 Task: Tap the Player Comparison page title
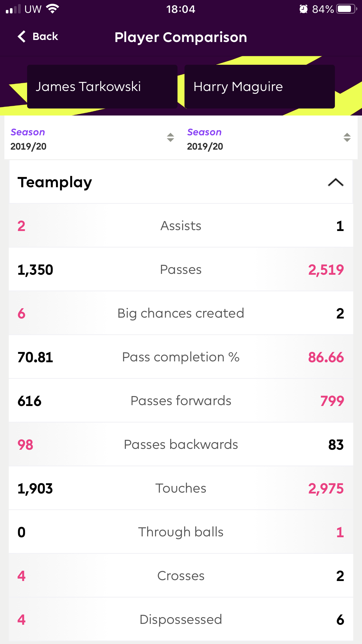[181, 37]
